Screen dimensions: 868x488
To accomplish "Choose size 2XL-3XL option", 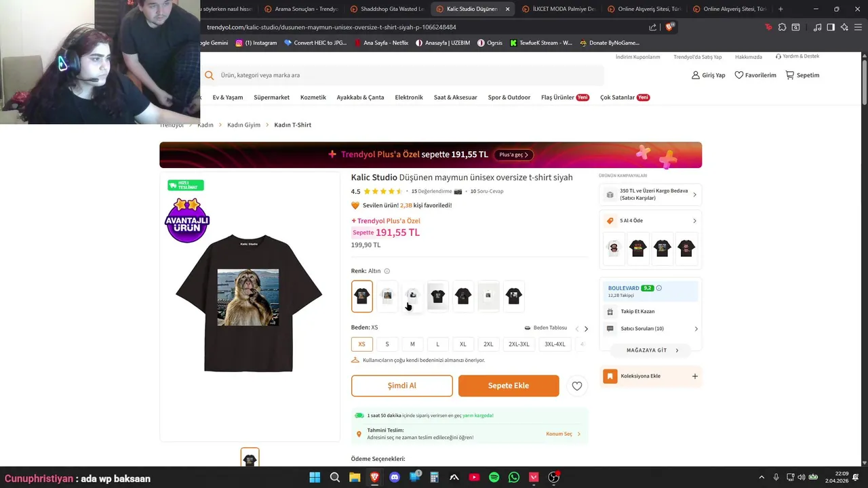I will click(x=519, y=344).
